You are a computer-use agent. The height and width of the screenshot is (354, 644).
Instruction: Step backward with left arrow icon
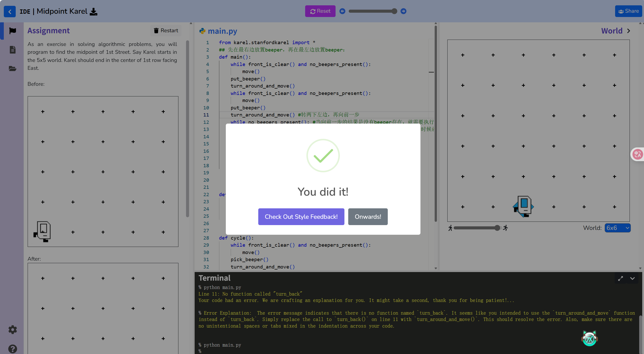[342, 11]
